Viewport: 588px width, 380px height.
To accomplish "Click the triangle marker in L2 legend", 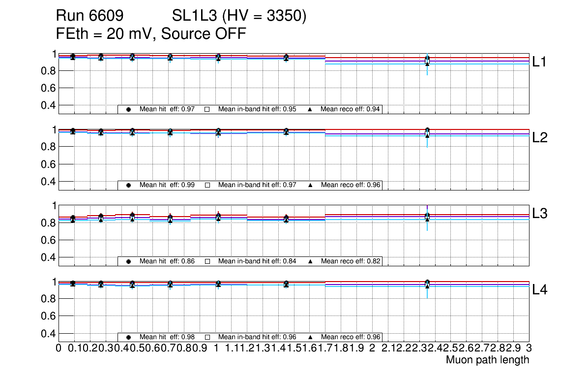I will point(311,185).
